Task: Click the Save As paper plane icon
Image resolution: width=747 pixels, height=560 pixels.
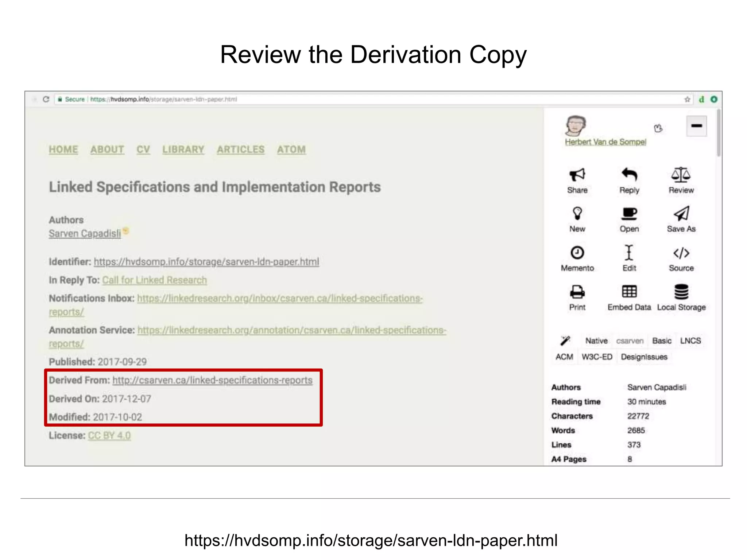Action: click(681, 213)
